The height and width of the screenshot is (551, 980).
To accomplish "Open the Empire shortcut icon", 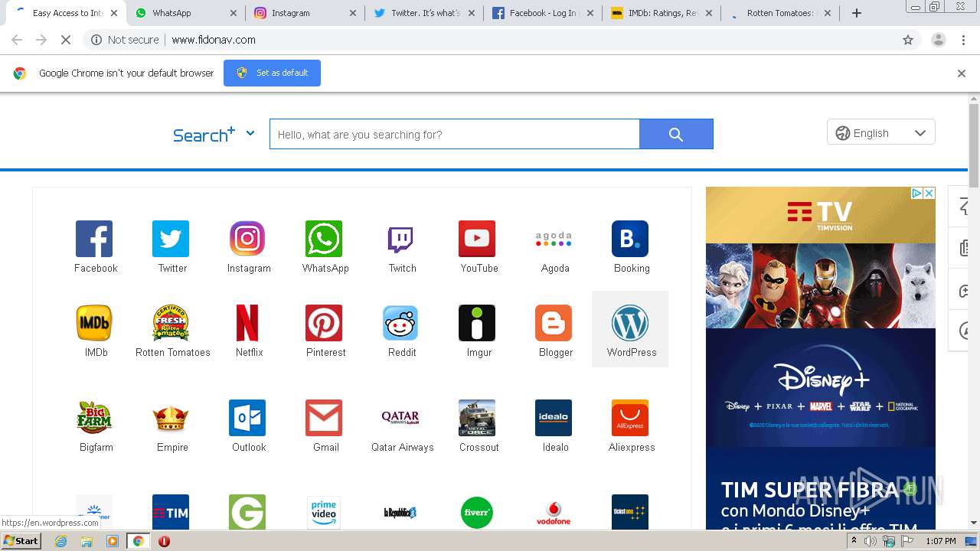I will (x=171, y=418).
